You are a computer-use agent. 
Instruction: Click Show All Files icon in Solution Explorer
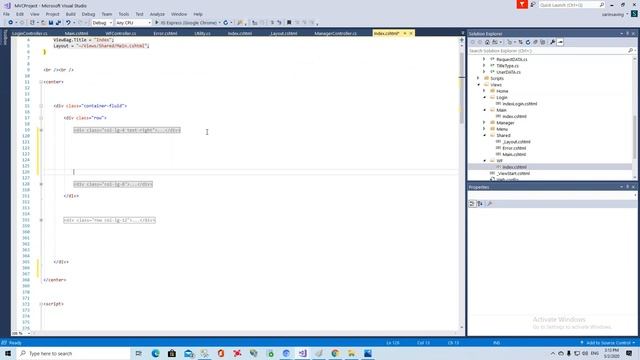(x=542, y=42)
